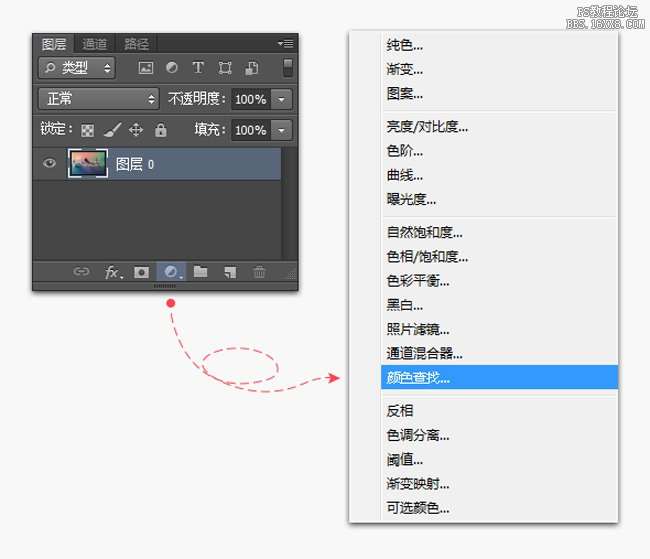
Task: Select 通道混合器... adjustment
Action: pos(499,354)
